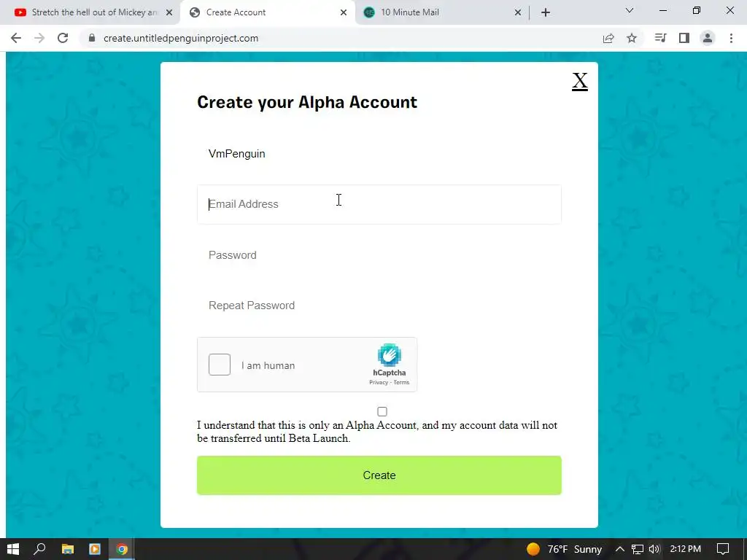Open the hCaptcha logo
Viewport: 747px width, 560px height.
pyautogui.click(x=390, y=355)
